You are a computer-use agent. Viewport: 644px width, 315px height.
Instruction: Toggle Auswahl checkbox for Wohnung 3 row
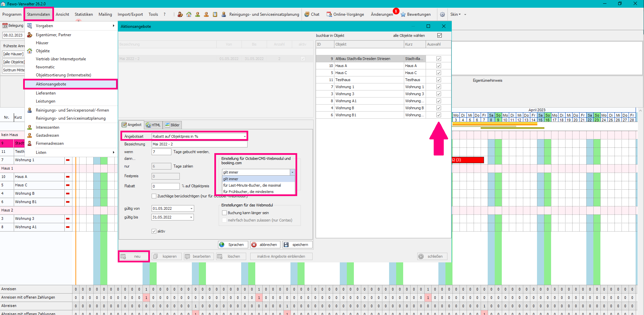pos(438,94)
